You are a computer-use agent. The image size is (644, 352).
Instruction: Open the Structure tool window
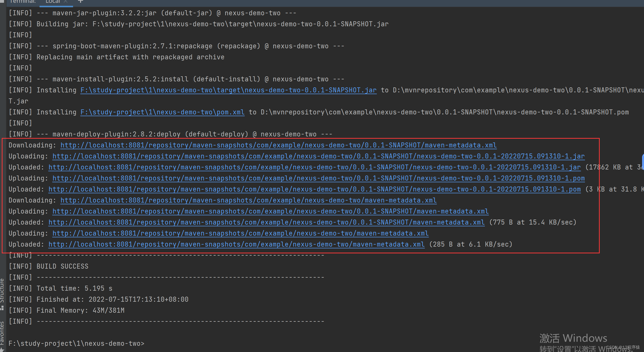point(2,290)
